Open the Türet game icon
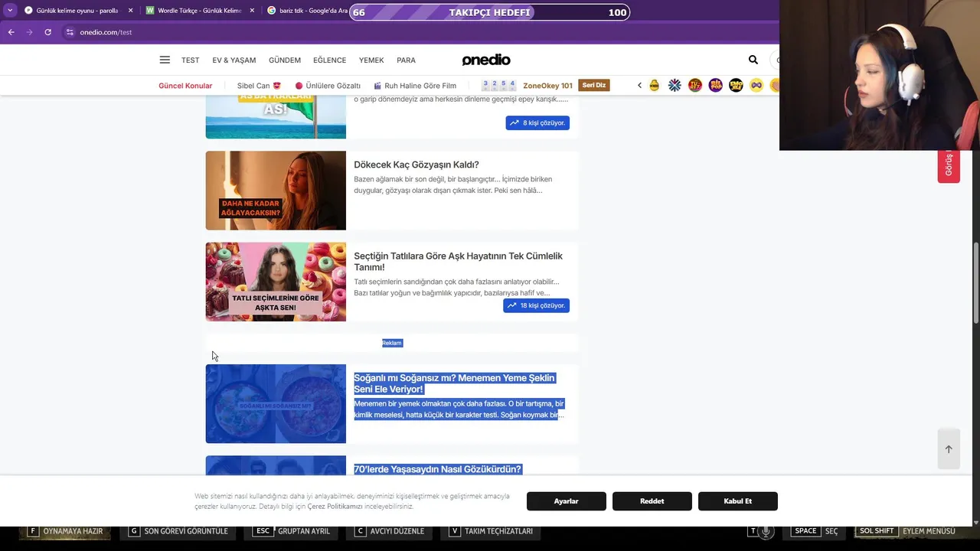Viewport: 980px width, 551px height. pyautogui.click(x=695, y=86)
